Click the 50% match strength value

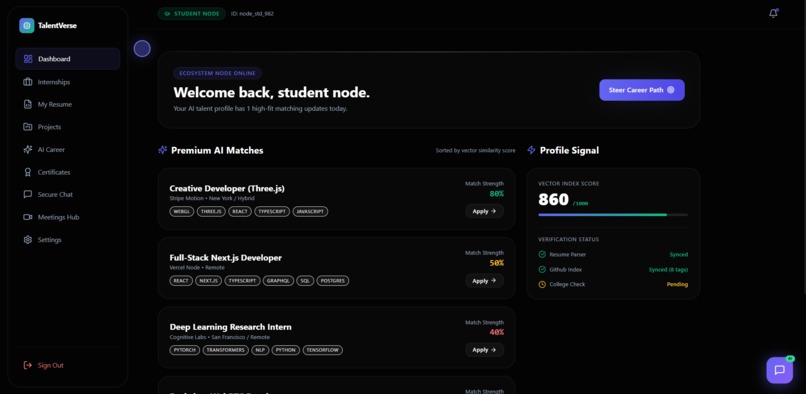pos(497,263)
